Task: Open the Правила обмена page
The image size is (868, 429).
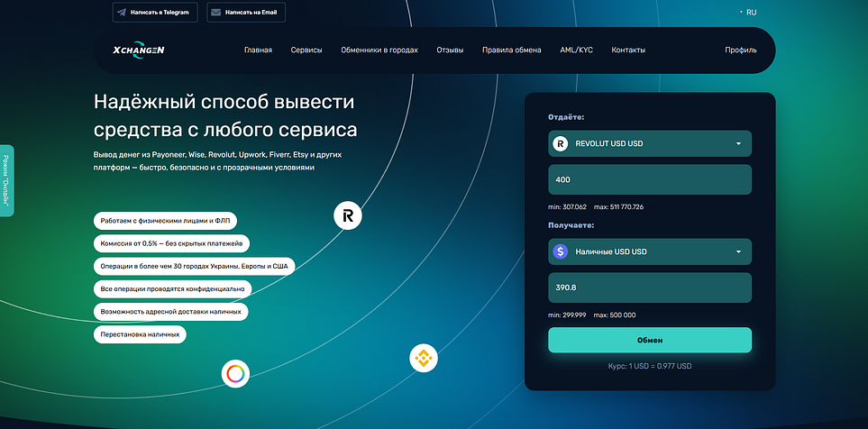Action: click(x=512, y=50)
